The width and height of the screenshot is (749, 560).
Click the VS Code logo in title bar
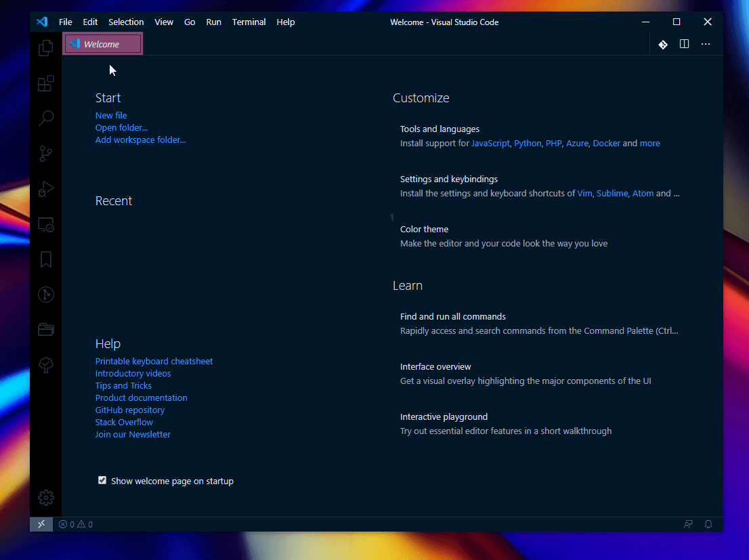pyautogui.click(x=42, y=22)
